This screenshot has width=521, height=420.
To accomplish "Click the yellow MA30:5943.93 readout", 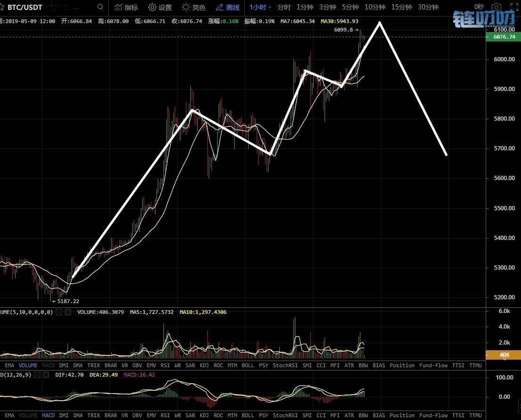I will 340,21.
